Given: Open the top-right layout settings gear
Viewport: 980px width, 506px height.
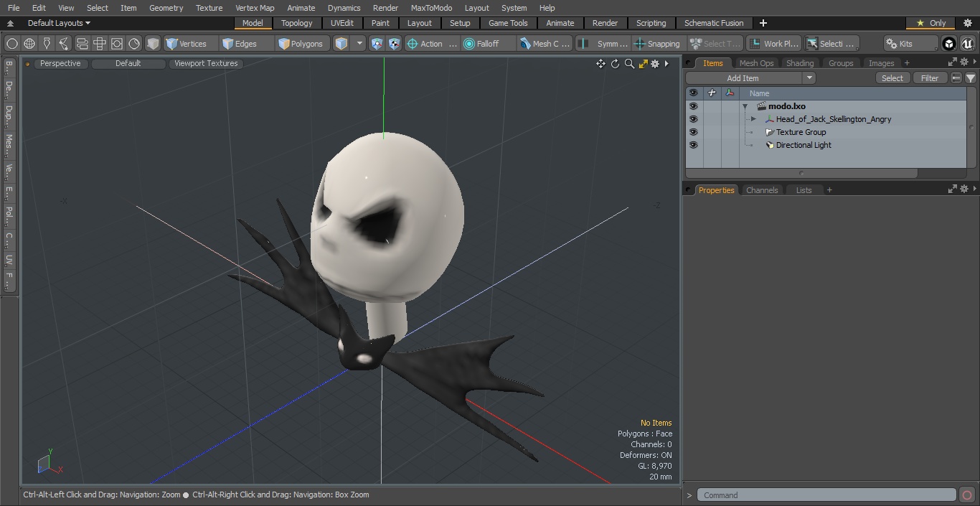Looking at the screenshot, I should tap(967, 23).
